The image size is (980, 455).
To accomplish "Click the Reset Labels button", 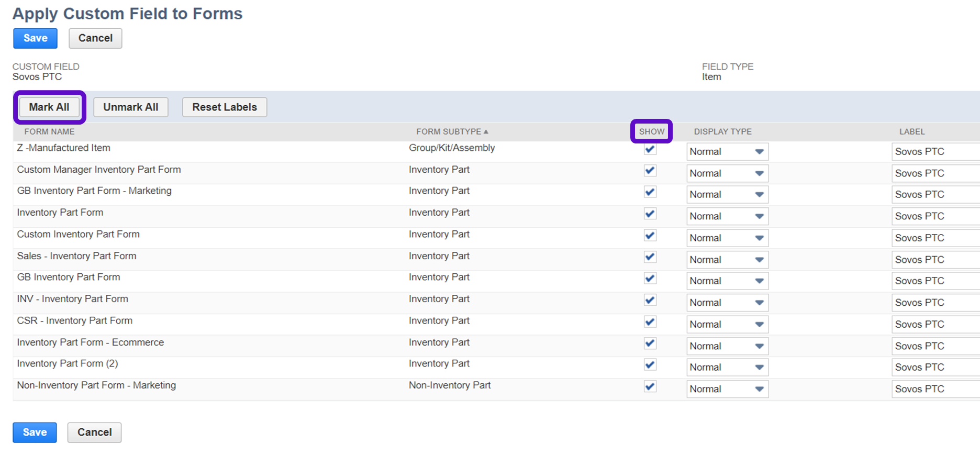I will (x=224, y=107).
